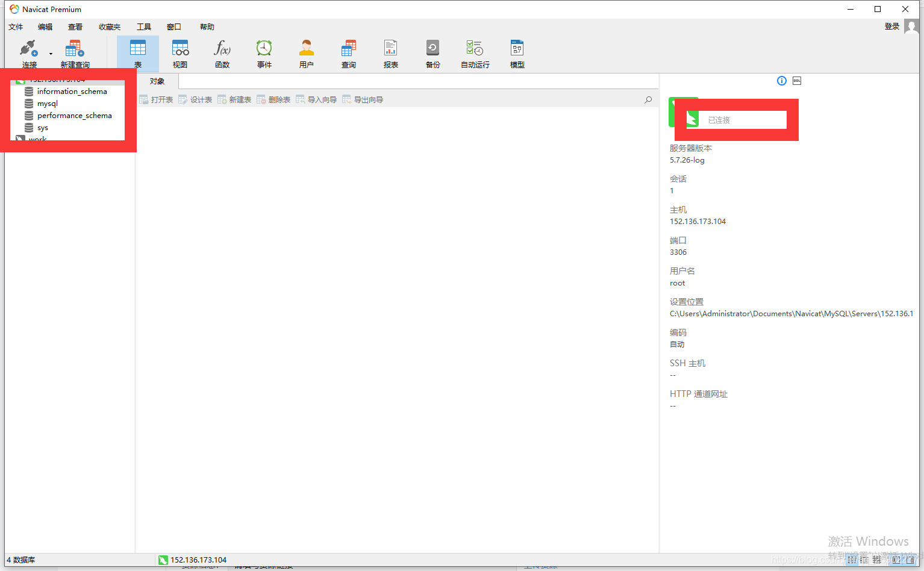Click the server version value 5.7.26-log
Viewport: 924px width, 571px height.
click(687, 160)
